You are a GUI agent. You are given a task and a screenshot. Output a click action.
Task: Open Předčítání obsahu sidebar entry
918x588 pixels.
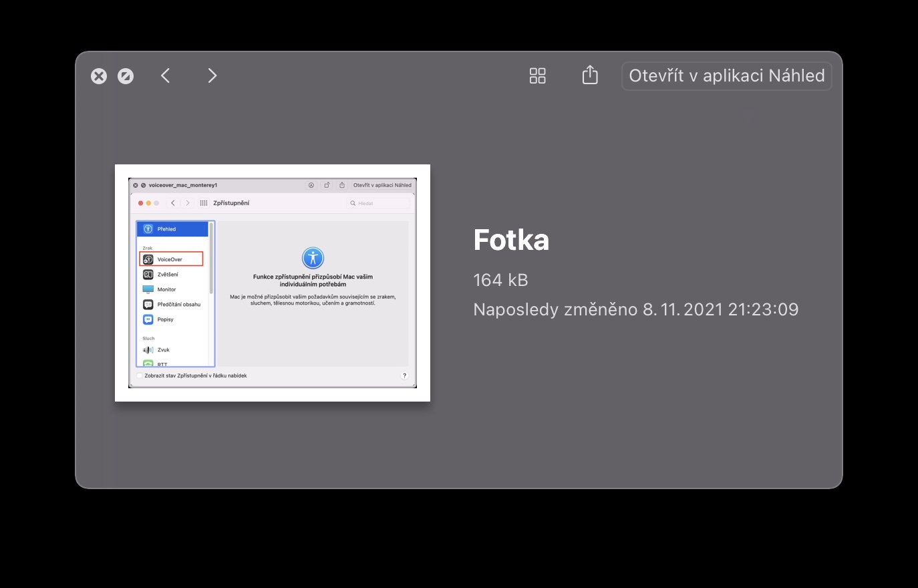coord(178,305)
